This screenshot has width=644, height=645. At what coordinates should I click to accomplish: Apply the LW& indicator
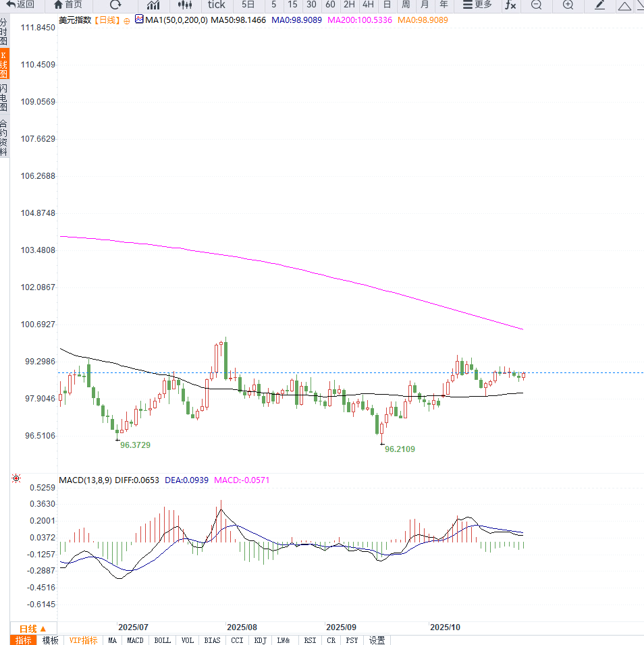[283, 640]
